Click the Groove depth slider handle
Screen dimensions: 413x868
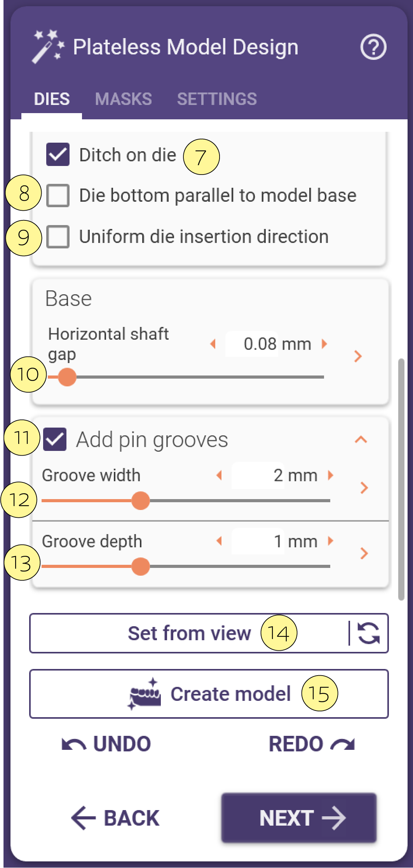141,566
